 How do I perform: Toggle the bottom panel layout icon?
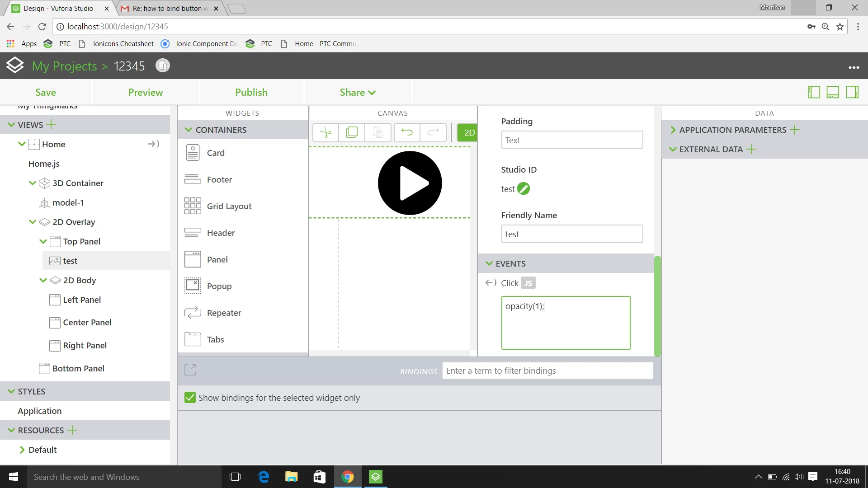(833, 92)
